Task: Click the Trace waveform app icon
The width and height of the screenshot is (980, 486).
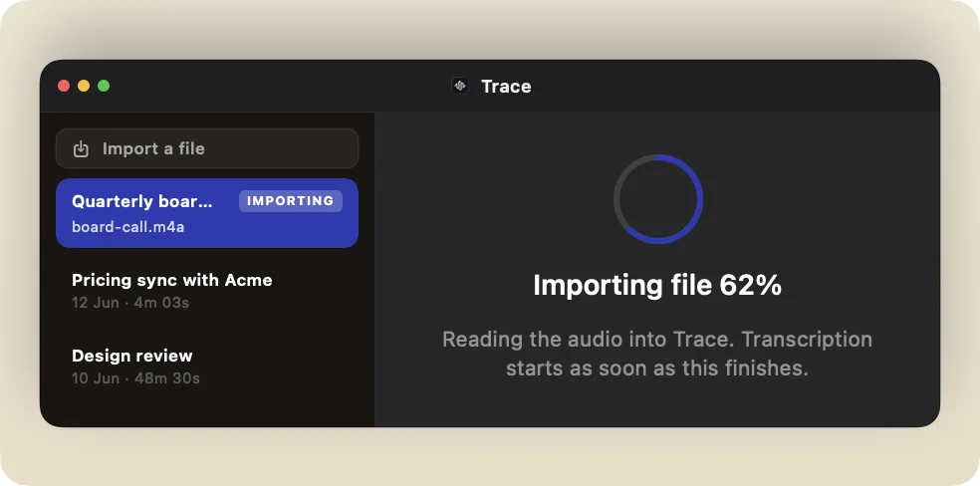Action: tap(461, 87)
